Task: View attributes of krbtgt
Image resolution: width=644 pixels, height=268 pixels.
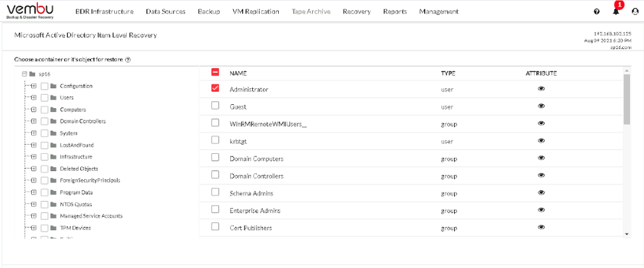Action: tap(541, 141)
